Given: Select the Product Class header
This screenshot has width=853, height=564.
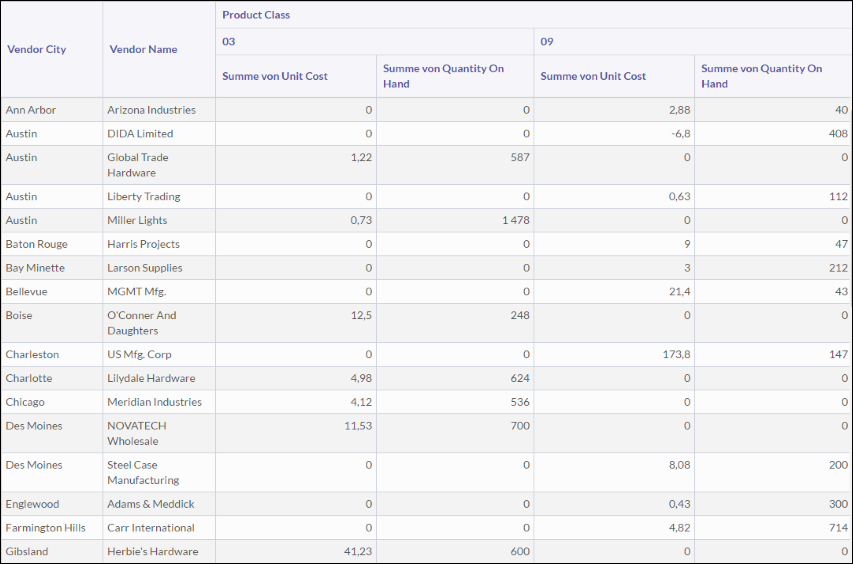Looking at the screenshot, I should 256,15.
